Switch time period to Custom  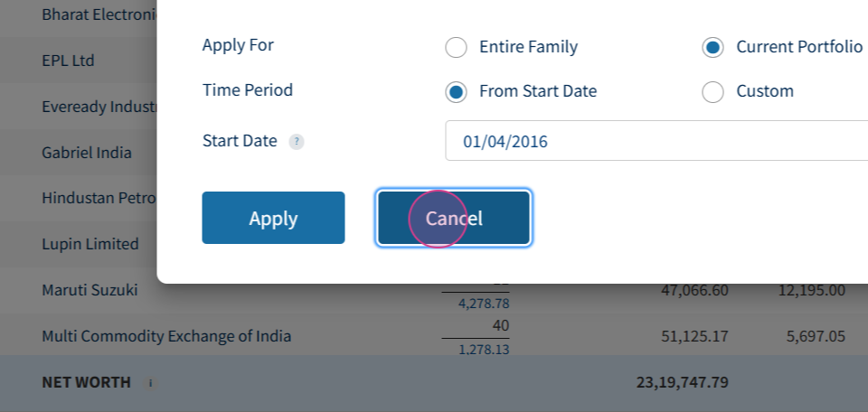click(x=713, y=91)
